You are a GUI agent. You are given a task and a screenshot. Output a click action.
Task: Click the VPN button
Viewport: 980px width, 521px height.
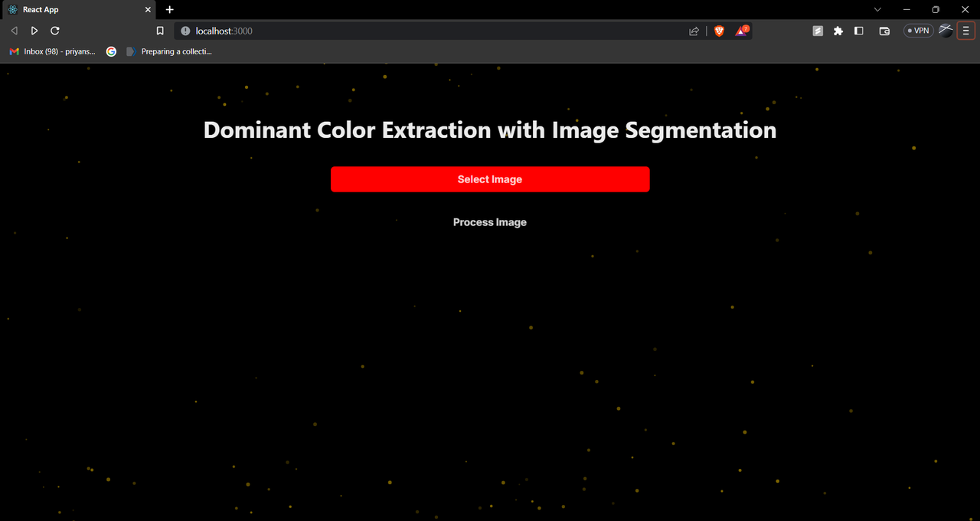(918, 31)
